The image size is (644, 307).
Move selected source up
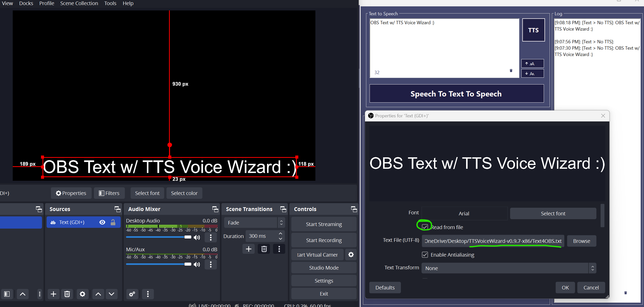coord(98,294)
